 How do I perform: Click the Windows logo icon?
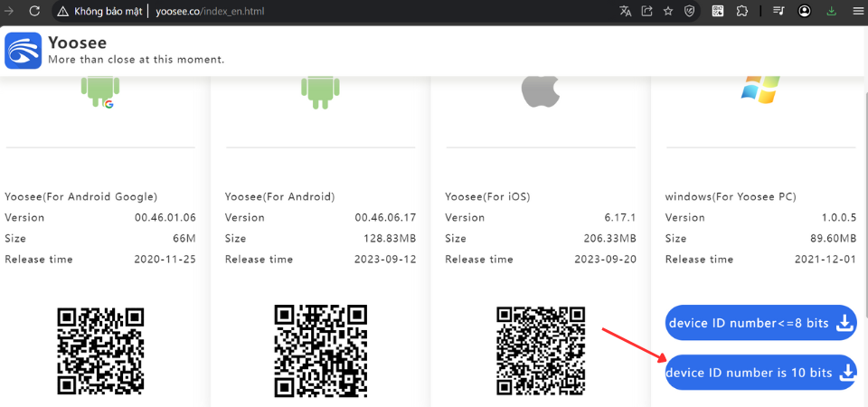click(x=760, y=90)
